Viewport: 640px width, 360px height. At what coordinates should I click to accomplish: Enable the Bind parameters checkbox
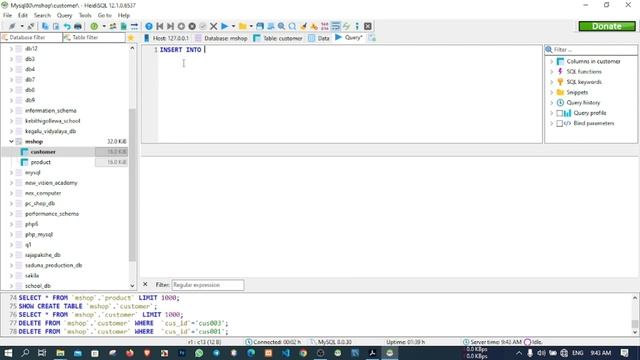point(560,123)
